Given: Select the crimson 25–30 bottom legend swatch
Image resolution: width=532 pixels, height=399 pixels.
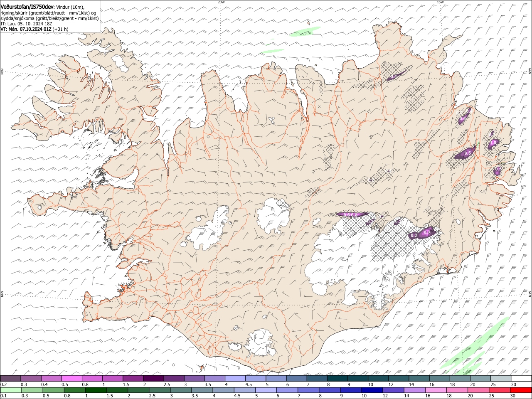Looking at the screenshot, I should (x=500, y=390).
